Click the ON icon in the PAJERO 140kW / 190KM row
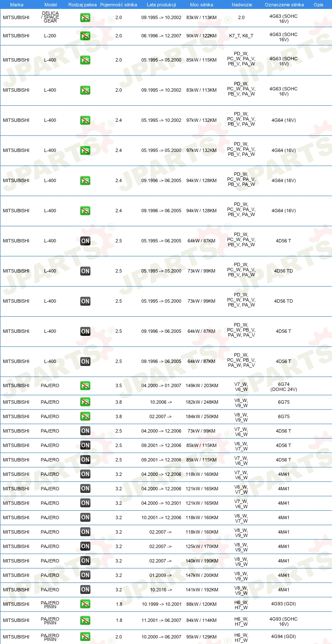The height and width of the screenshot is (644, 332). pyautogui.click(x=85, y=560)
